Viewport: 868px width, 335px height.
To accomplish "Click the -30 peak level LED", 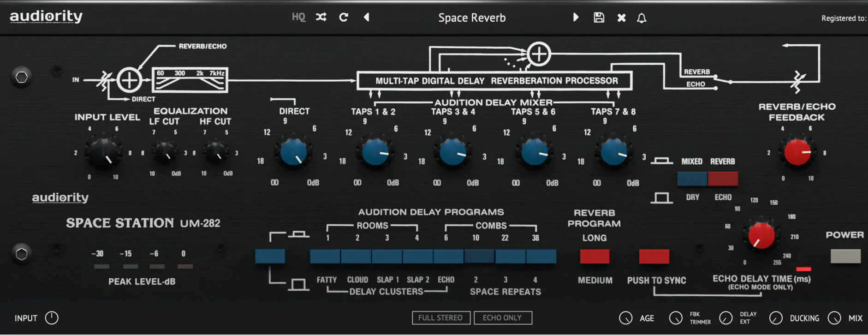I will 101,266.
